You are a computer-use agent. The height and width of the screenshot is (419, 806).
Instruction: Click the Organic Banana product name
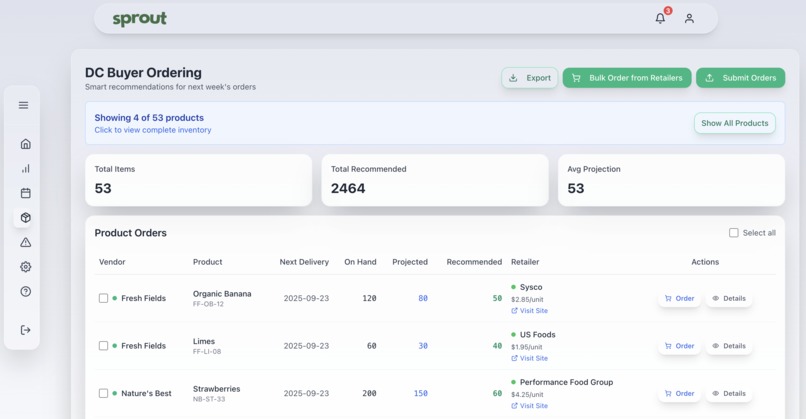pos(222,294)
